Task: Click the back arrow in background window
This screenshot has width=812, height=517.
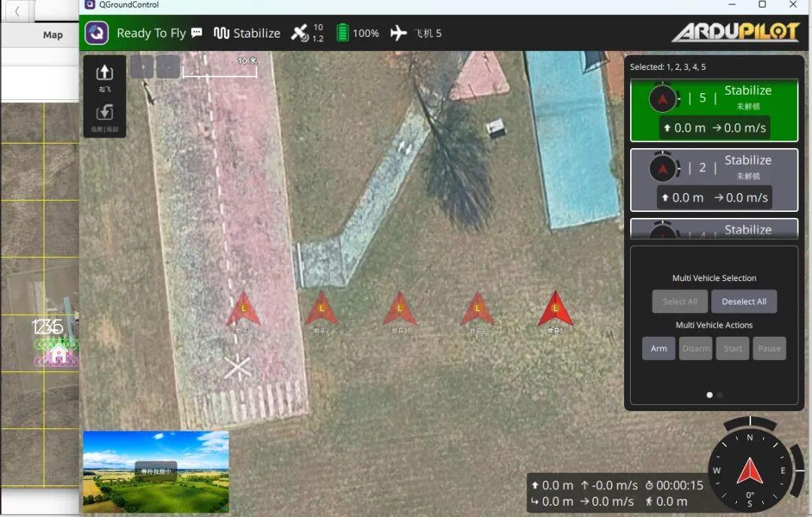Action: 17,11
